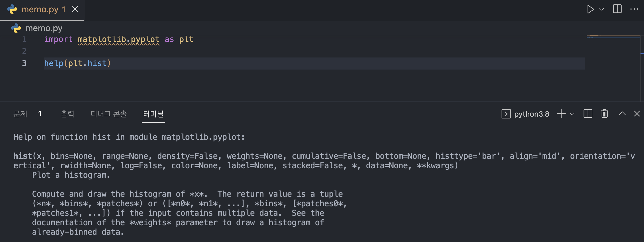Click the python3.8 terminal shell icon
Screen dimensions: 644x242
(x=506, y=114)
